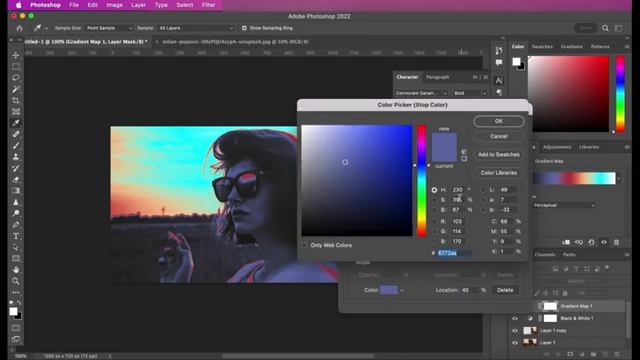
Task: Select the Horizontal Type tool
Action: pyautogui.click(x=16, y=236)
